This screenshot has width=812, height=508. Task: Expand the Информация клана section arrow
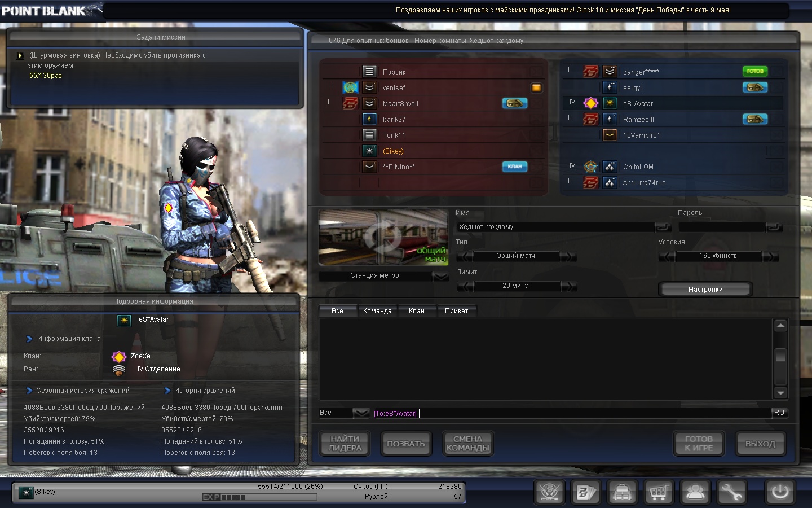tap(29, 339)
